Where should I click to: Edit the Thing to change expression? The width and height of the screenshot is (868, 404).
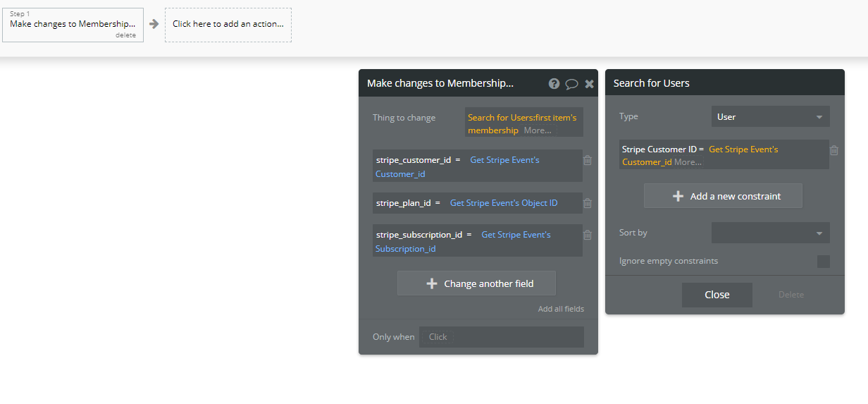(x=523, y=123)
